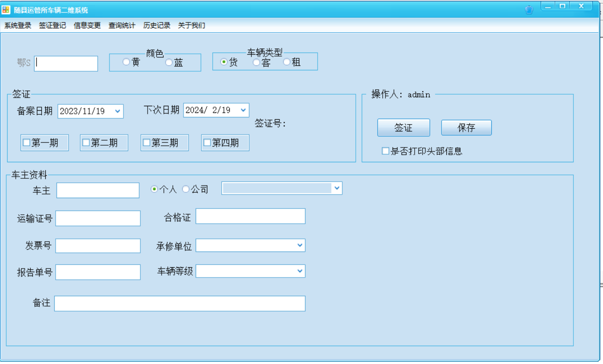Click the 报告单号 input field
The height and width of the screenshot is (364, 603).
(98, 272)
